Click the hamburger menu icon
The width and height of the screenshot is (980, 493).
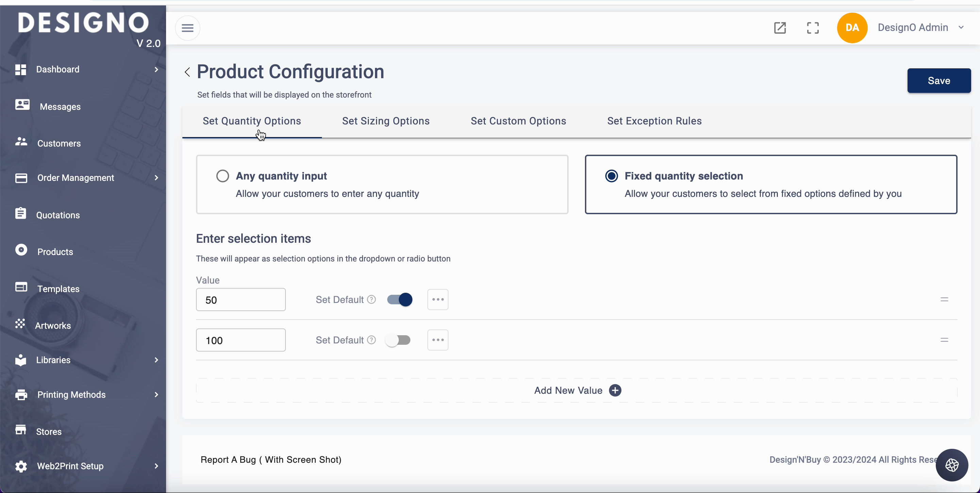pyautogui.click(x=187, y=28)
